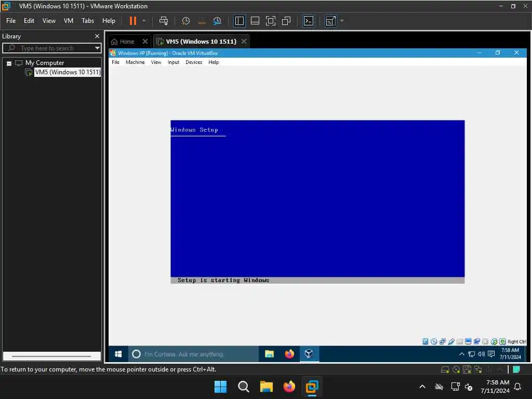The height and width of the screenshot is (399, 532).
Task: Click VMware status bar hard disk icon
Action: 445,369
